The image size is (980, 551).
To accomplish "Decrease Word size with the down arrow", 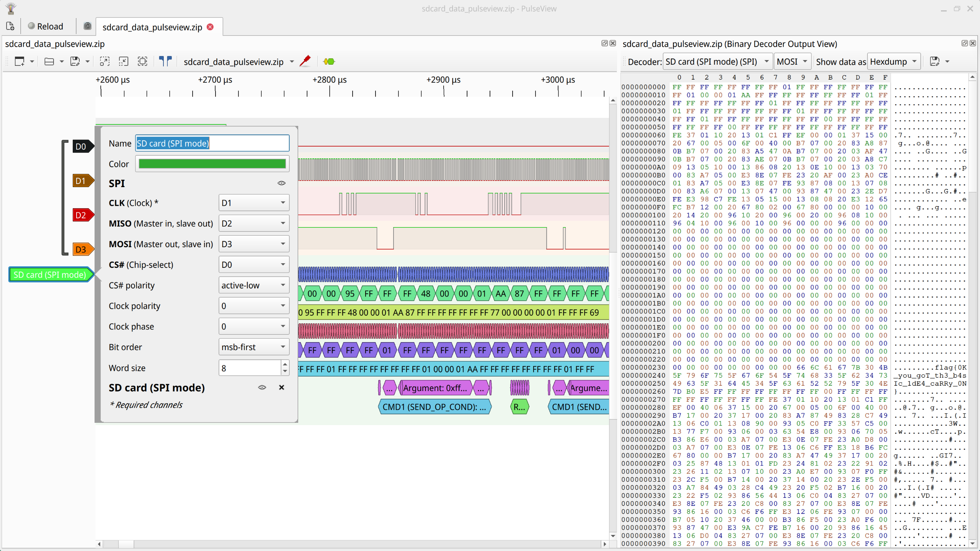I will coord(285,372).
